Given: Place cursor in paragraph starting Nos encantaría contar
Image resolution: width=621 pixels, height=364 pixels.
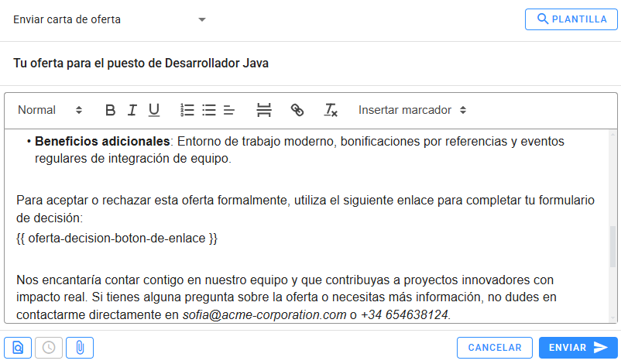Looking at the screenshot, I should point(286,297).
